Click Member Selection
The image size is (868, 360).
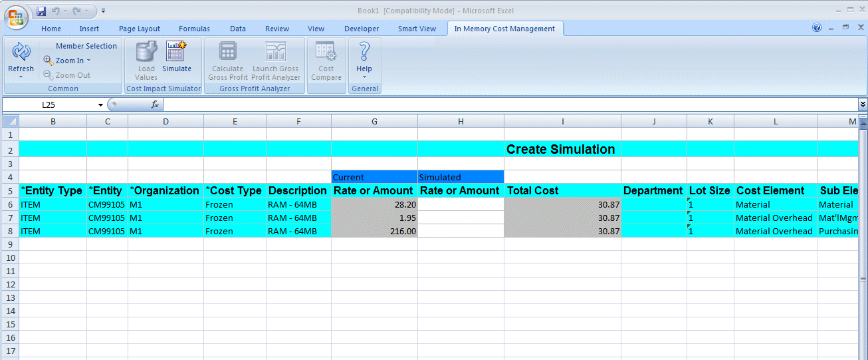coord(86,46)
